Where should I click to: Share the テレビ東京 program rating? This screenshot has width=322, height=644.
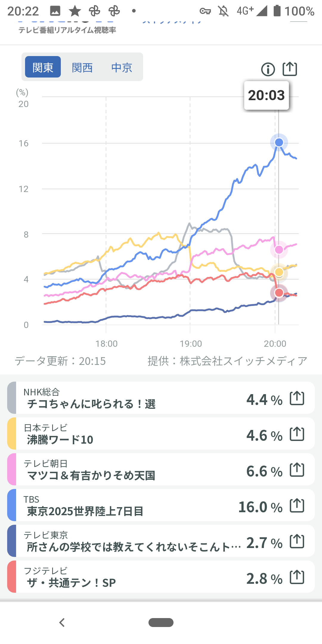click(x=297, y=541)
